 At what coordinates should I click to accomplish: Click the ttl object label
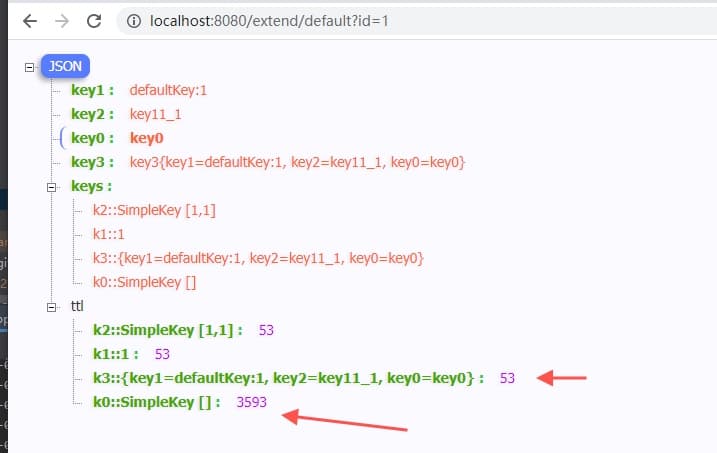coord(77,307)
